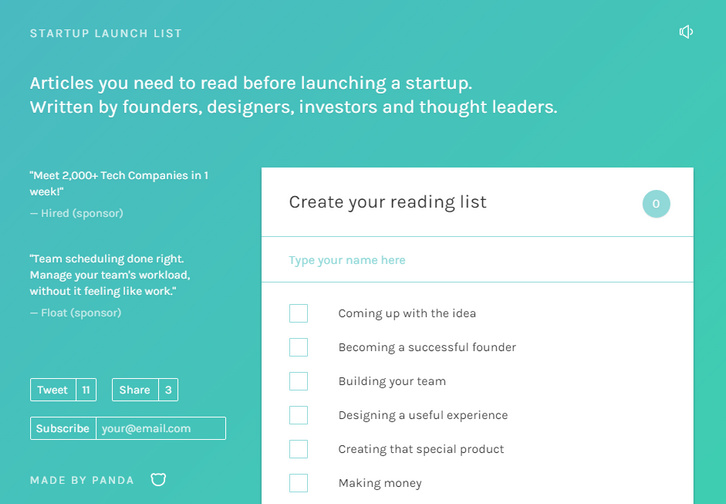Screen dimensions: 726x504
Task: Check 'Creating that special product' box
Action: [298, 449]
